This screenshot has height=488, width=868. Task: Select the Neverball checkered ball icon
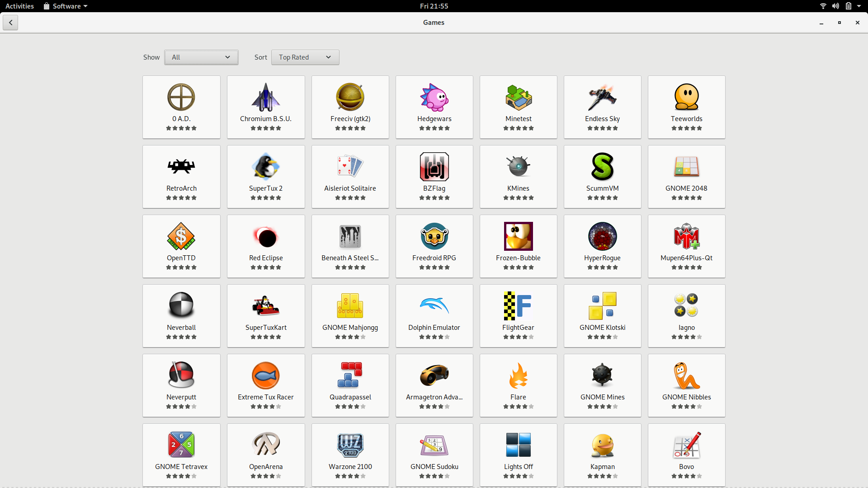point(181,306)
